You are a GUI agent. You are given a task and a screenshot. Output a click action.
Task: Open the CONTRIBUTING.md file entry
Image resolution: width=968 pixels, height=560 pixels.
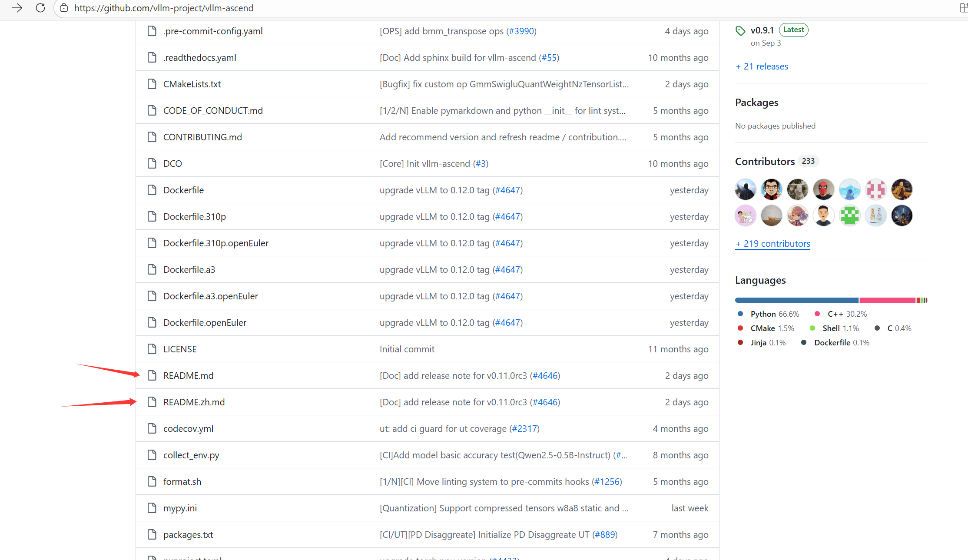[202, 137]
